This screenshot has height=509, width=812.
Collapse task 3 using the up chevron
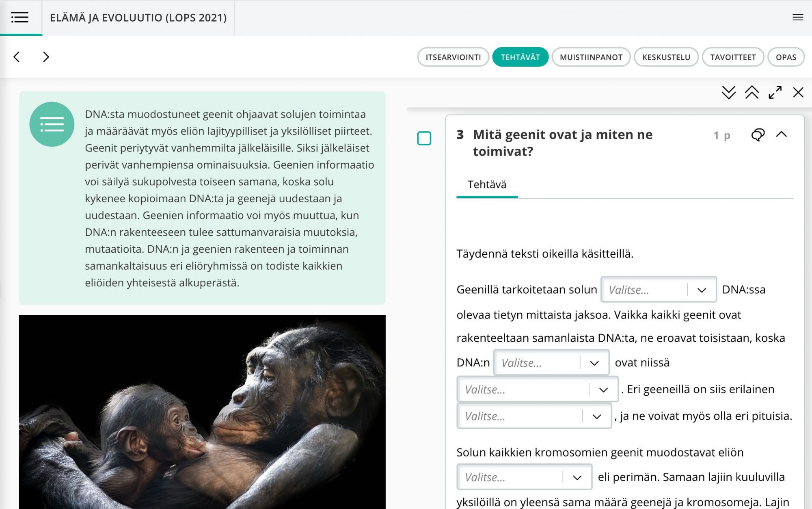781,134
